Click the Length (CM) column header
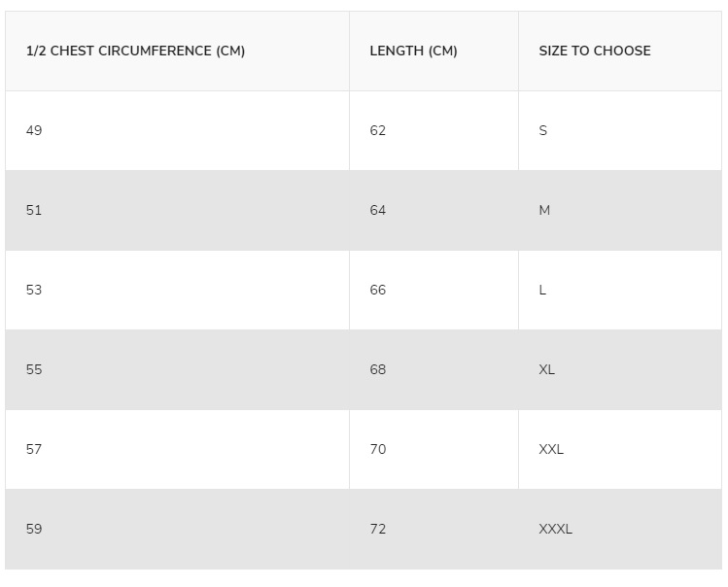The image size is (728, 587). pyautogui.click(x=433, y=52)
